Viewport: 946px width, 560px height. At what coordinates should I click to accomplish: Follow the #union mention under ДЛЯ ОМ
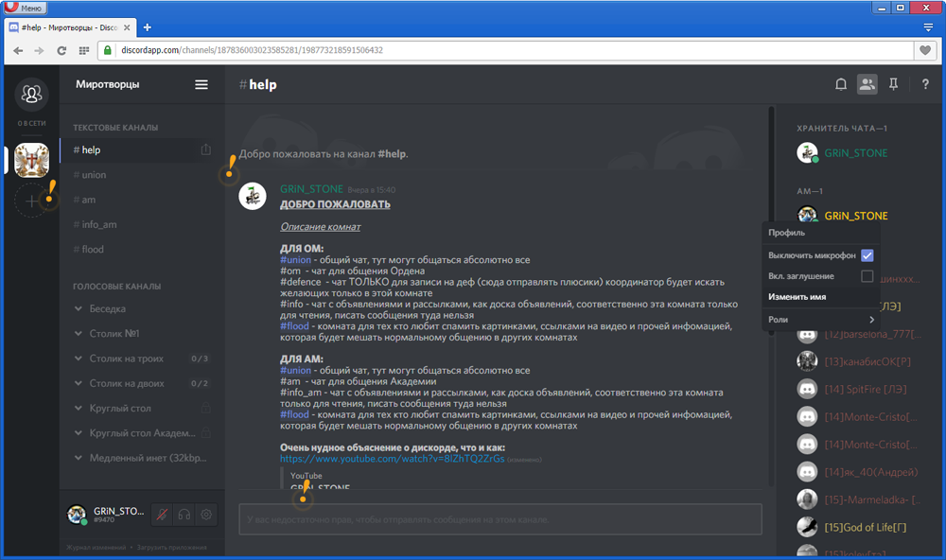click(x=295, y=259)
